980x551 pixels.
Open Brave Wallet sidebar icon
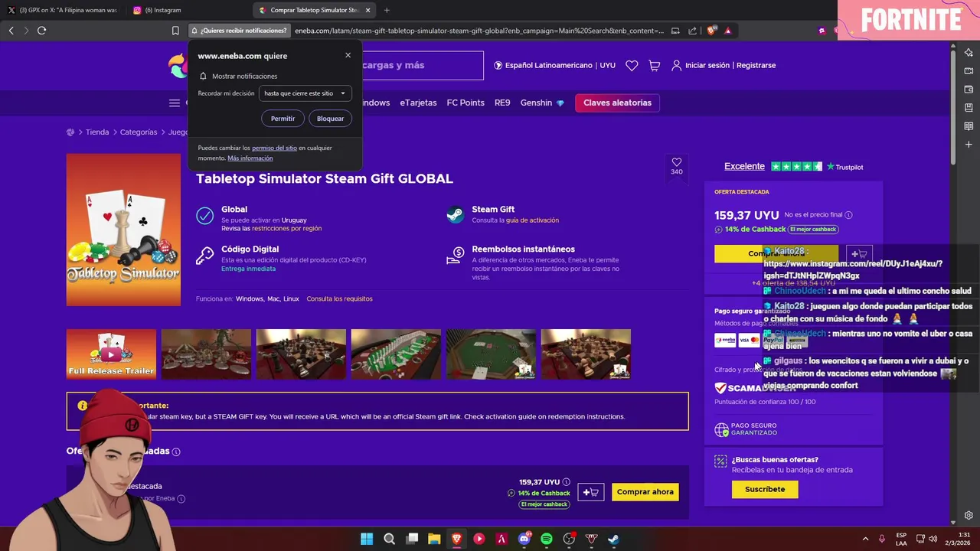[969, 90]
